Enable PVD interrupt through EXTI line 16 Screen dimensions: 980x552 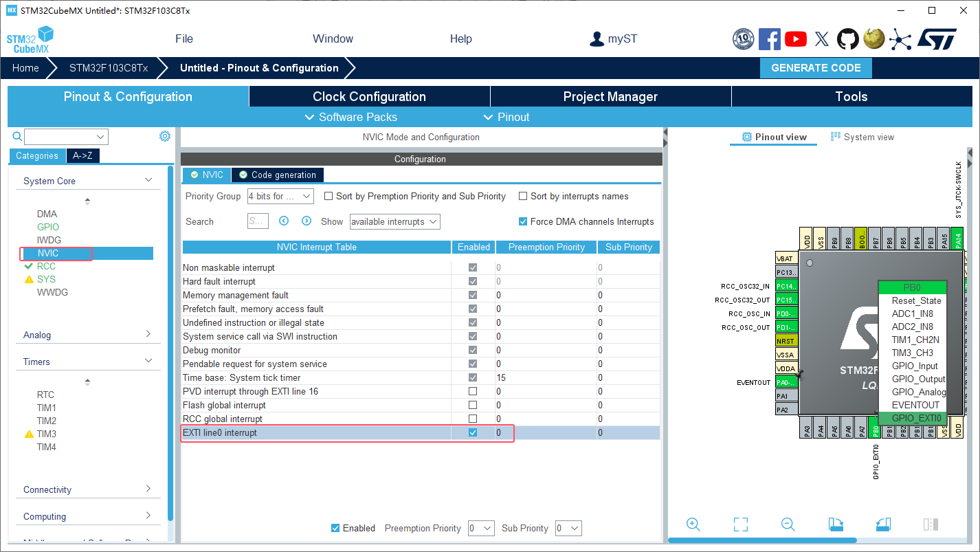[x=472, y=391]
